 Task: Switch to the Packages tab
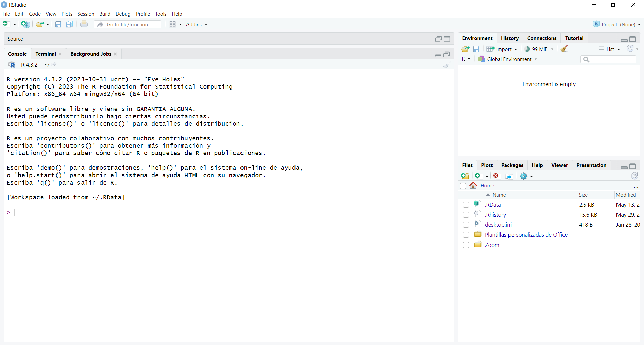coord(512,165)
